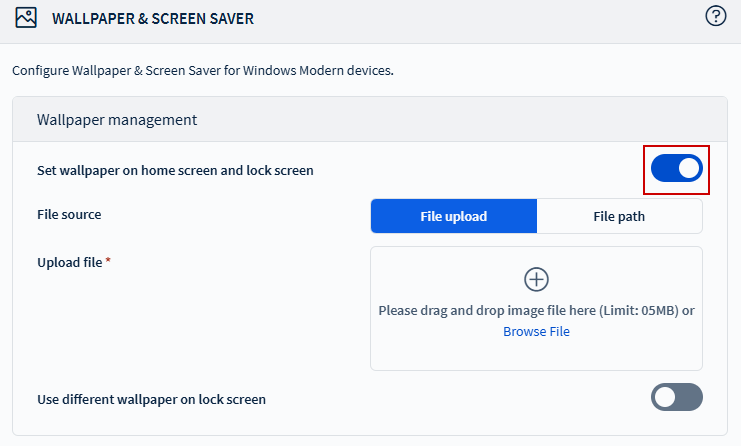
Task: Disable Set wallpaper on home and lock screen
Action: tap(677, 169)
